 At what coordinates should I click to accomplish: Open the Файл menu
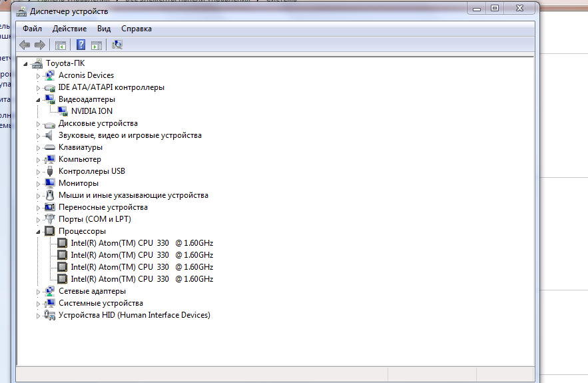[32, 29]
